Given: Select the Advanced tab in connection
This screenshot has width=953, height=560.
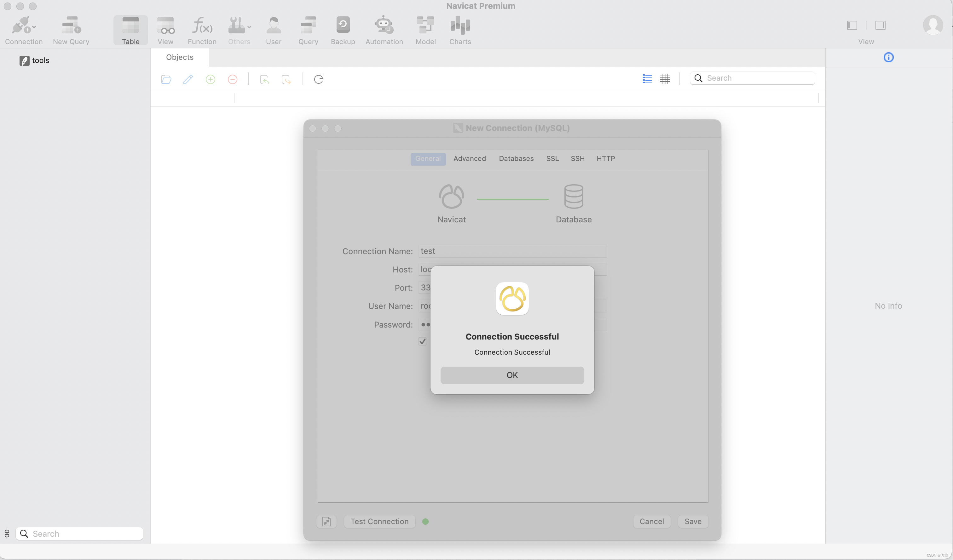Looking at the screenshot, I should coord(470,158).
